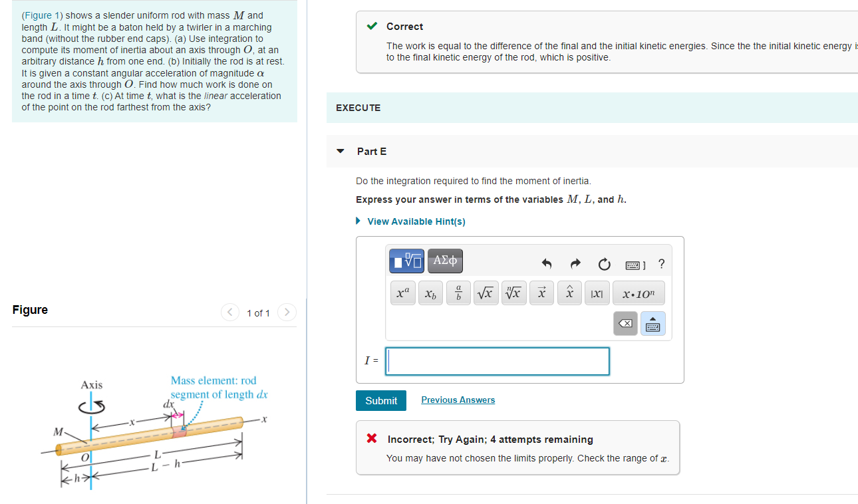Insert subscript template

pos(431,293)
